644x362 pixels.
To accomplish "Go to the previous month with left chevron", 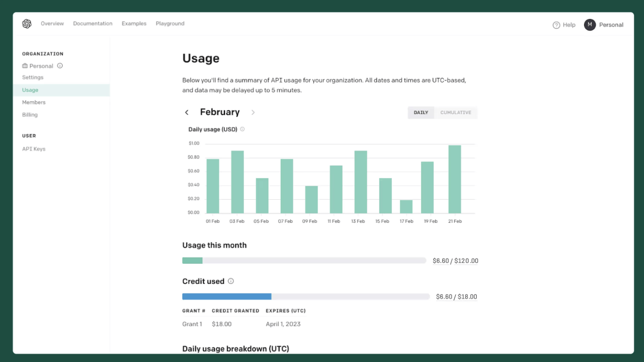I will pos(187,112).
